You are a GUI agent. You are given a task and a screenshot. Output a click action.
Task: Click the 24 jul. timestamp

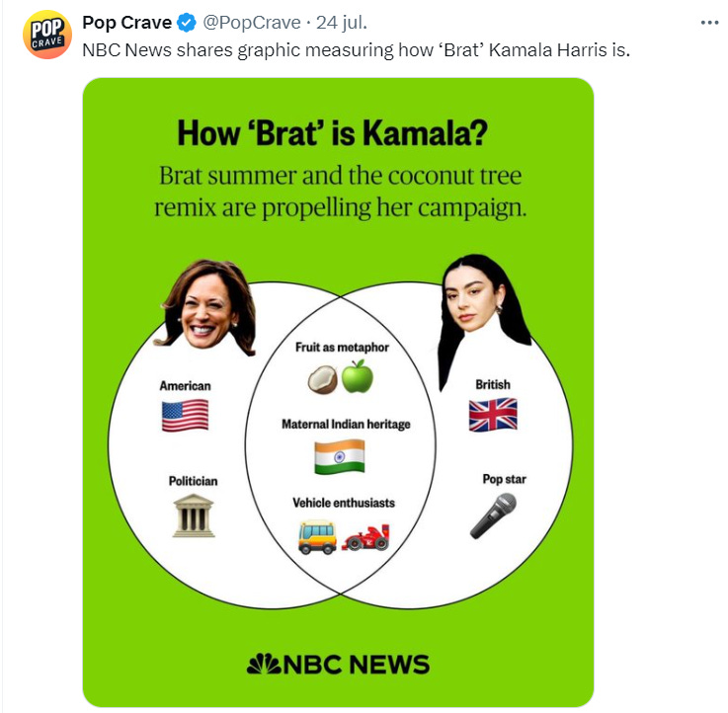click(x=342, y=23)
